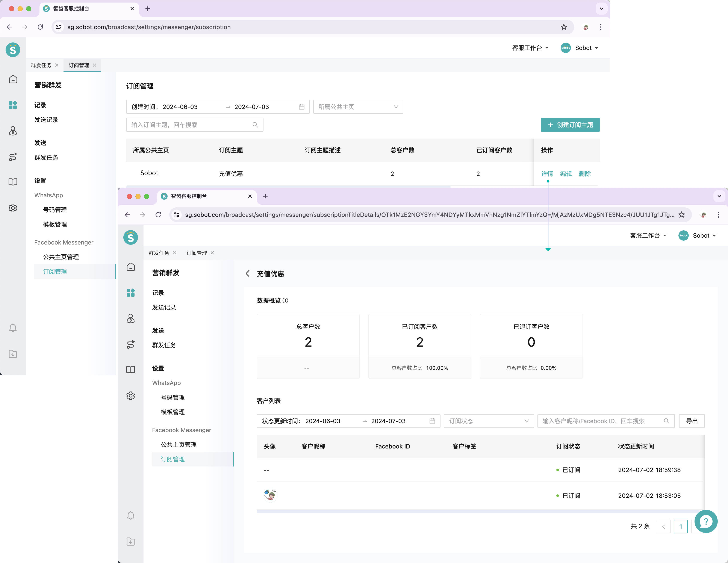Expand 所属公共主页 dropdown
This screenshot has height=563, width=728.
(x=358, y=107)
